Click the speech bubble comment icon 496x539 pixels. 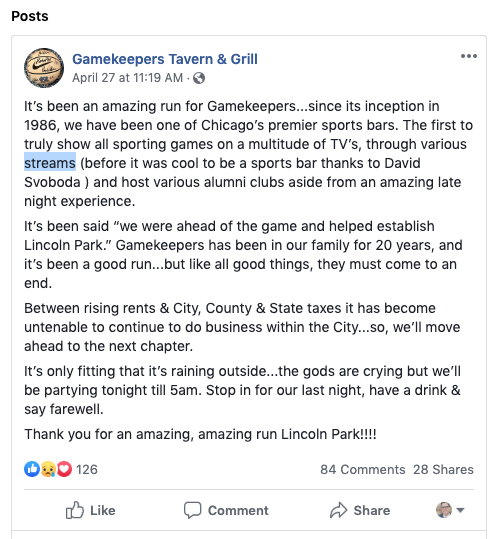pos(192,510)
